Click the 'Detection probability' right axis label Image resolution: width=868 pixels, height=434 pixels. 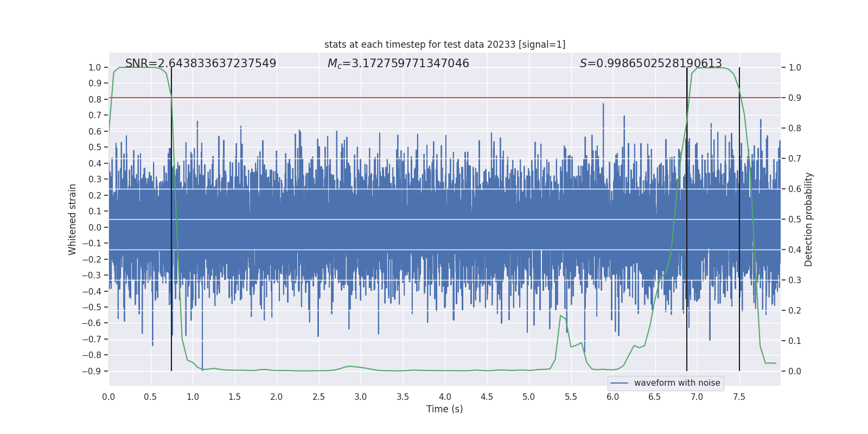pyautogui.click(x=809, y=219)
